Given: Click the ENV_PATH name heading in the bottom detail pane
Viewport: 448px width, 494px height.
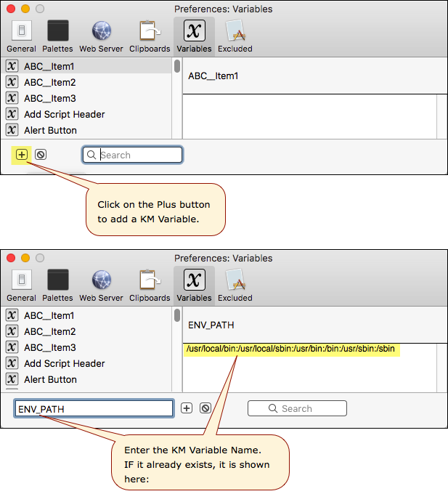Looking at the screenshot, I should click(x=211, y=325).
